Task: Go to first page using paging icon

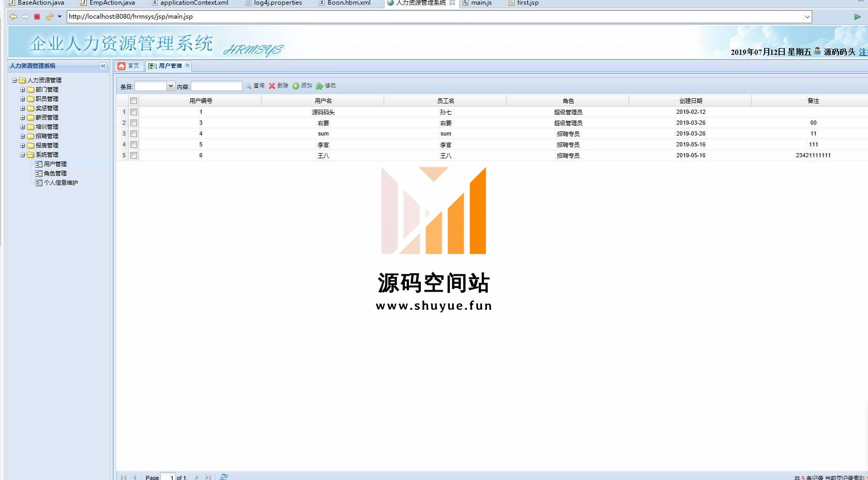Action: [124, 477]
